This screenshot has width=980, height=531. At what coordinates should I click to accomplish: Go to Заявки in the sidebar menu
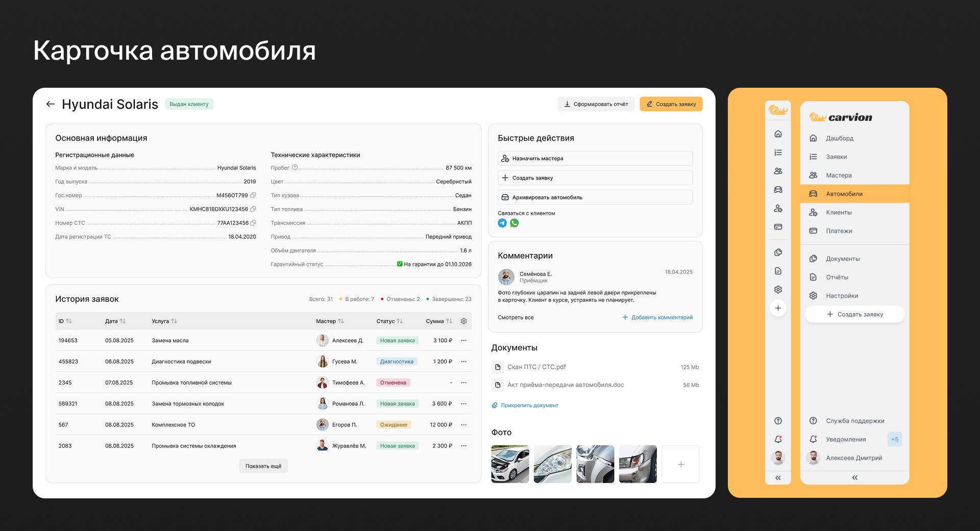(836, 157)
